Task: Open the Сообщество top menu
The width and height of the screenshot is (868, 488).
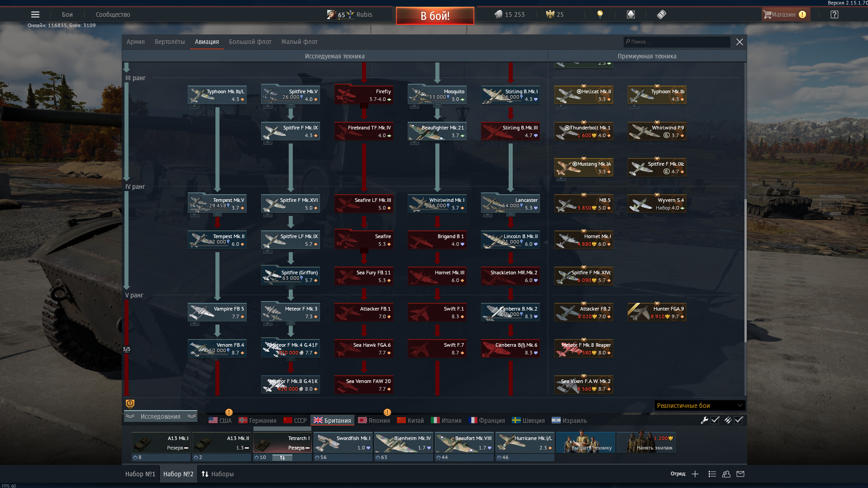Action: point(113,14)
